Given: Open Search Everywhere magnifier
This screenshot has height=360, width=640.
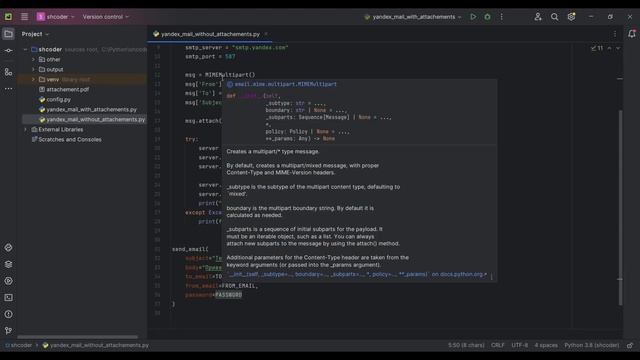Looking at the screenshot, I should (x=554, y=17).
